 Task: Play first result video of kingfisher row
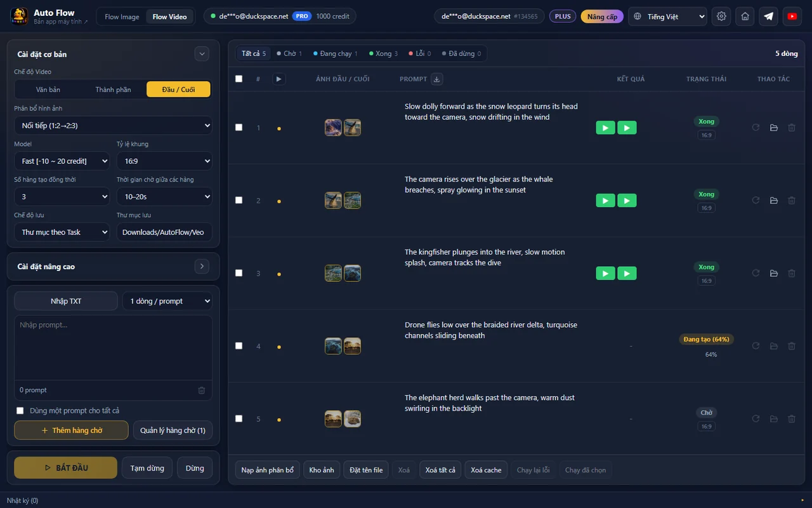[x=605, y=273]
